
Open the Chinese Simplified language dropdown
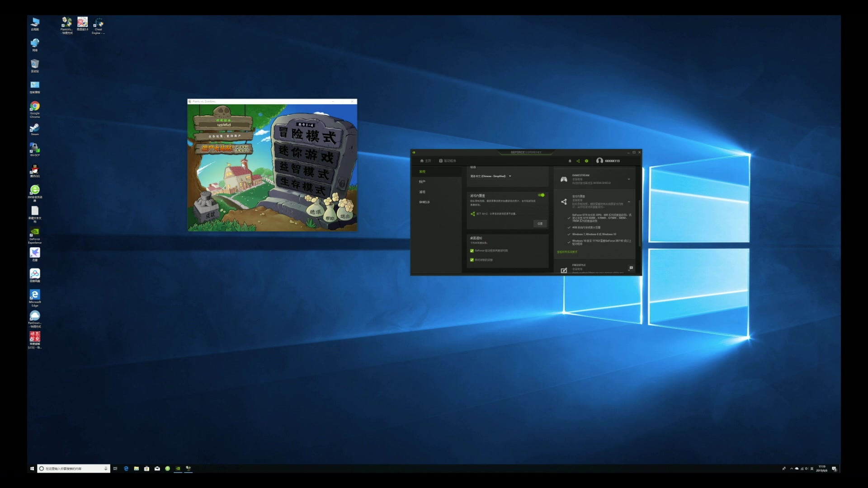[491, 176]
